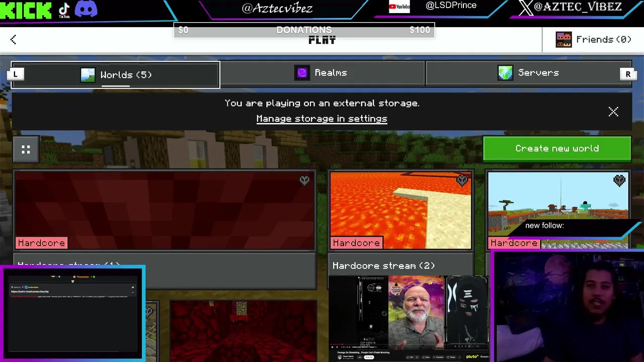Click the @Aztecvibez handle text

pyautogui.click(x=277, y=8)
